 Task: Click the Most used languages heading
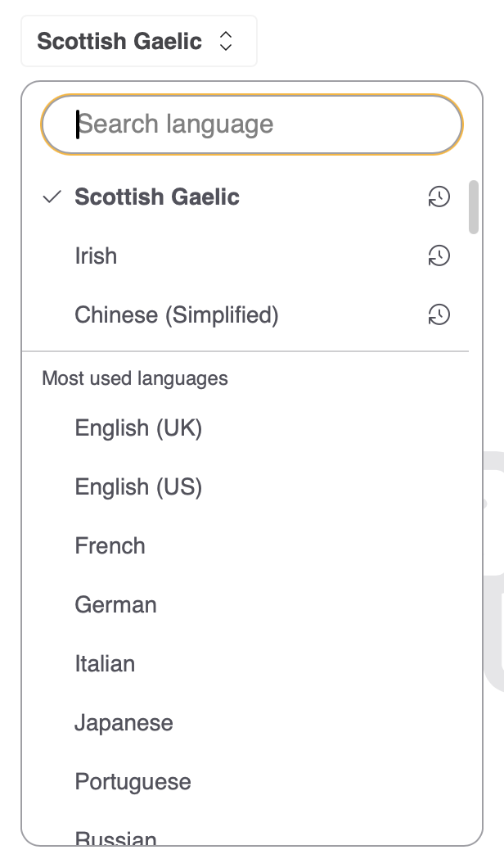(x=135, y=378)
